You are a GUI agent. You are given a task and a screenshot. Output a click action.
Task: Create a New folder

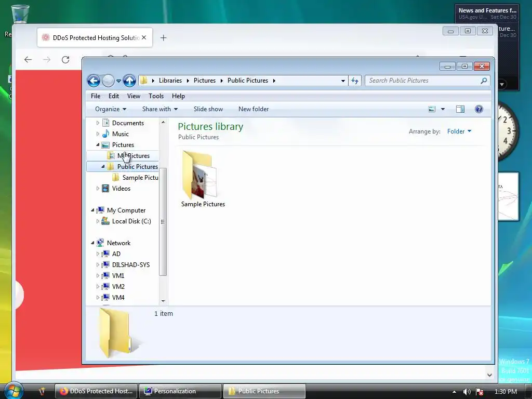254,109
